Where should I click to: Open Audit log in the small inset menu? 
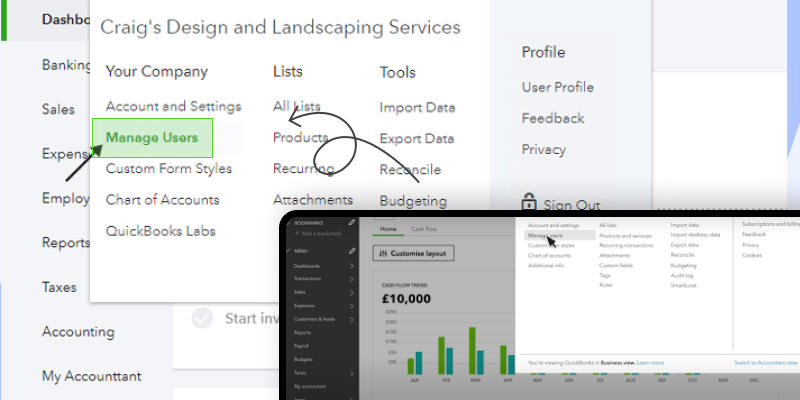[682, 276]
